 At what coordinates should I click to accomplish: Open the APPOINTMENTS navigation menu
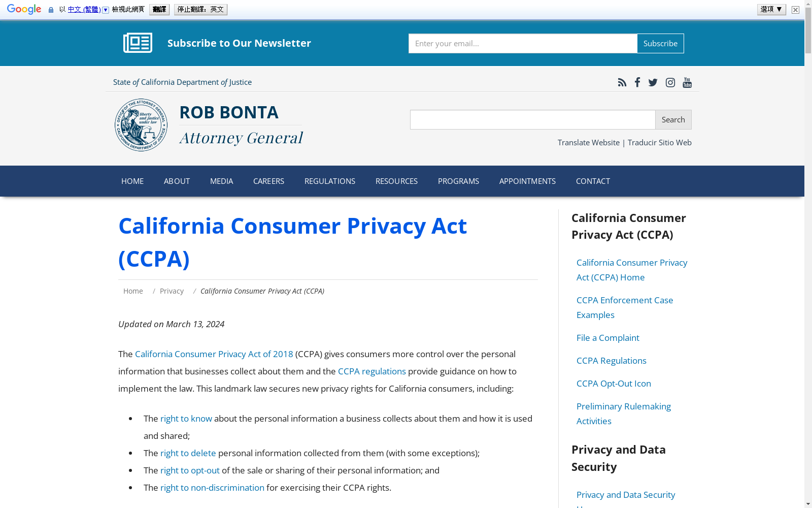(x=527, y=181)
